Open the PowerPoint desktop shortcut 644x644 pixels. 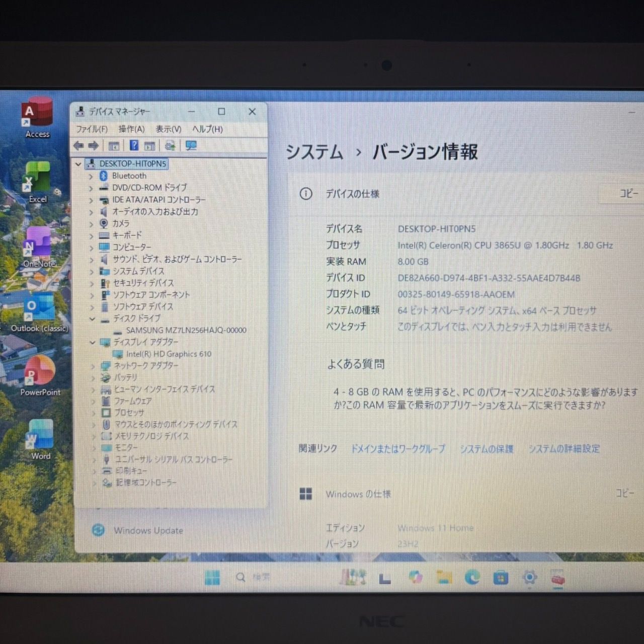coord(40,375)
